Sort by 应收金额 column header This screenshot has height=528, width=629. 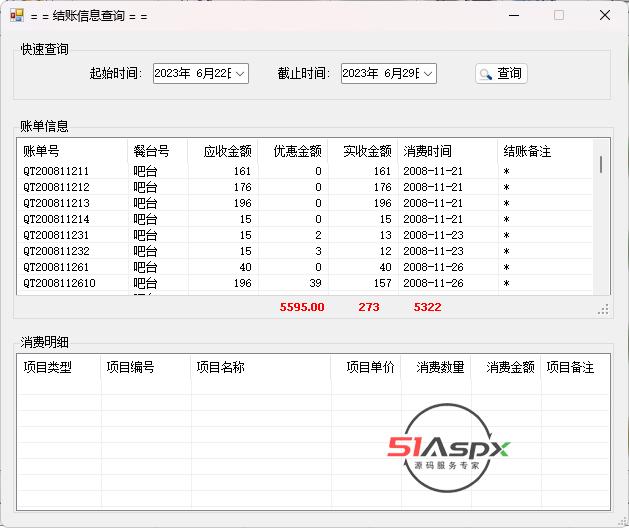tap(227, 151)
